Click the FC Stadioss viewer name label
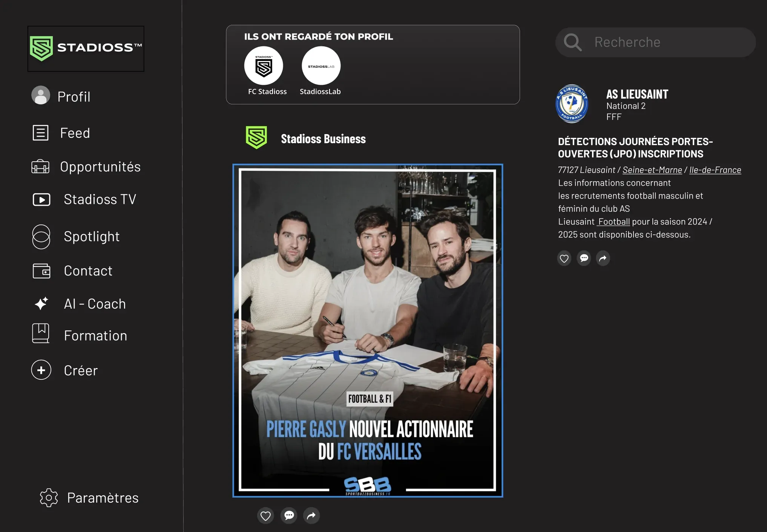The height and width of the screenshot is (532, 767). pos(267,92)
